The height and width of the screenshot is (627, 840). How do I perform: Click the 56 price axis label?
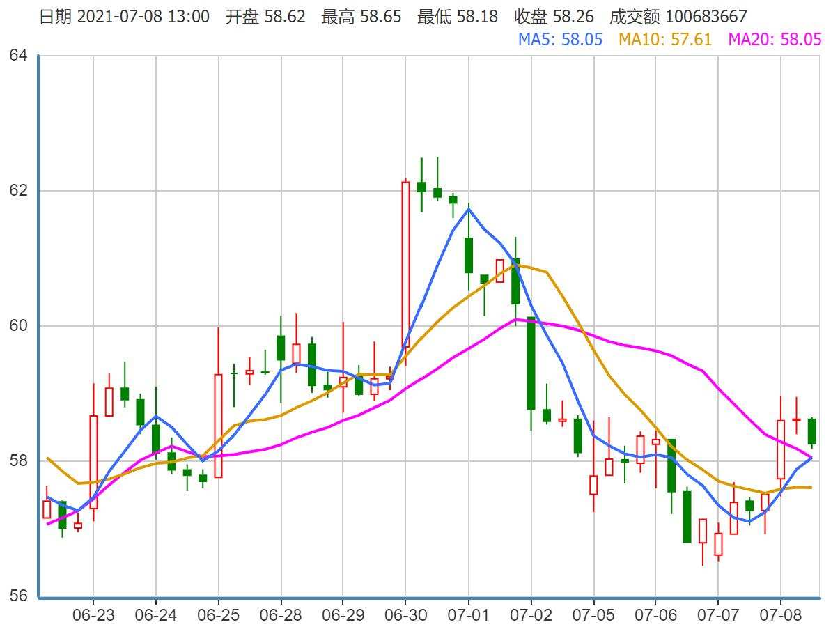pos(18,596)
